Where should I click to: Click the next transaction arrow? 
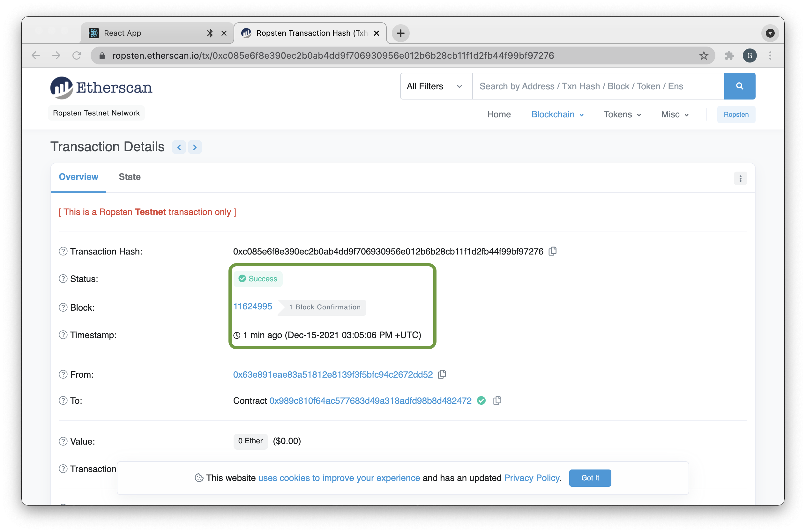point(195,147)
